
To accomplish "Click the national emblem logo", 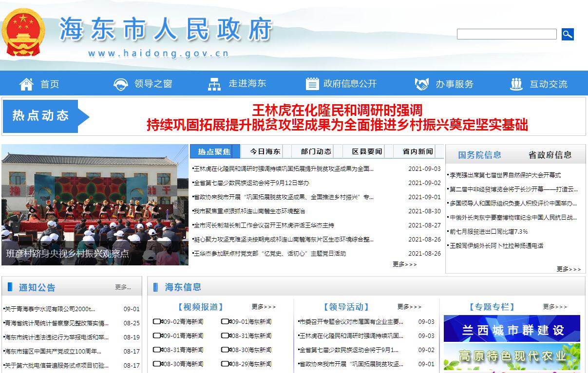I will coord(23,33).
